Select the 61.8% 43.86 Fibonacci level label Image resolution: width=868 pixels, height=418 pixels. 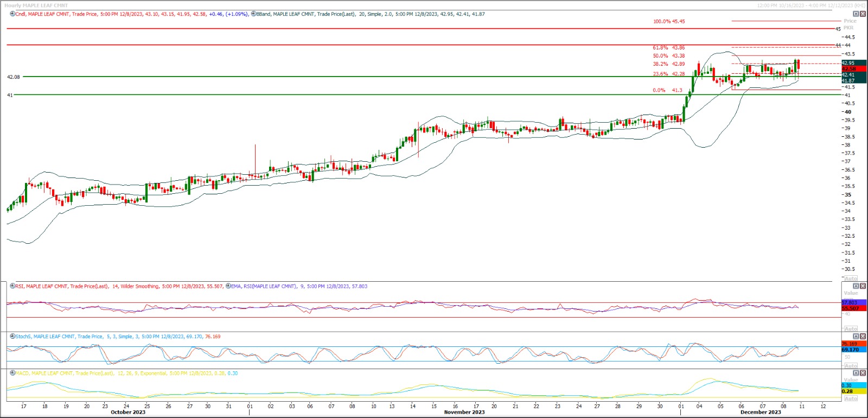[668, 48]
